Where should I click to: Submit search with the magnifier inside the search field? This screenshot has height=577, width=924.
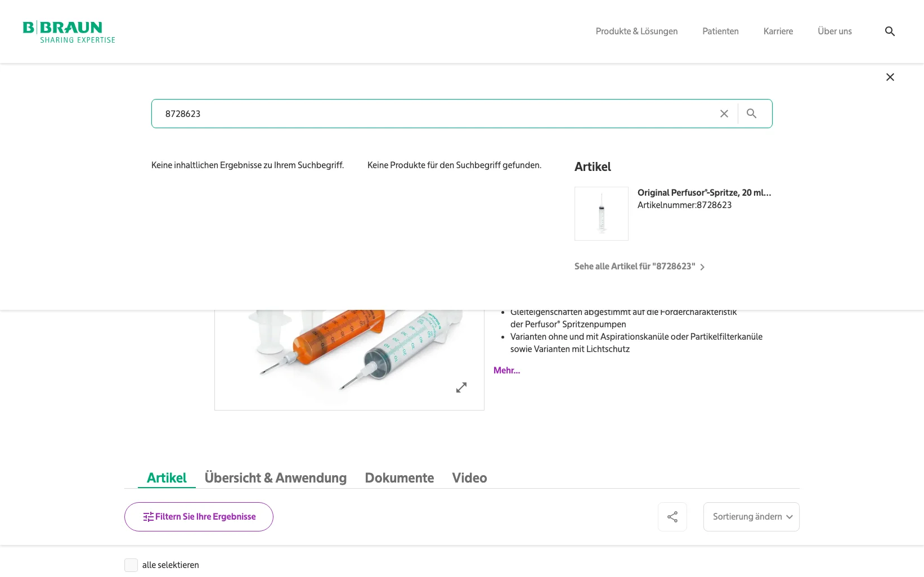click(751, 114)
